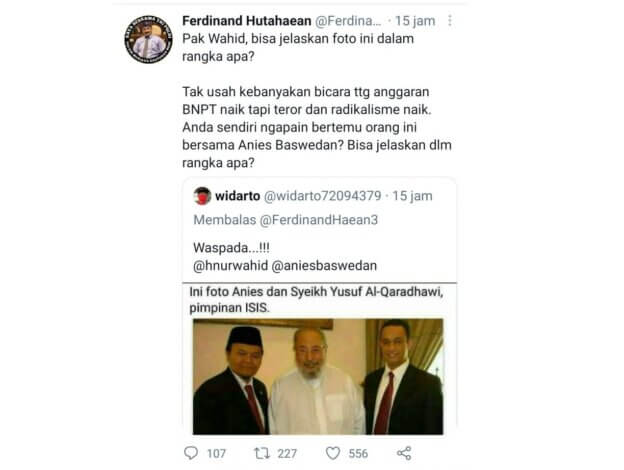View the 556 likes count
The width and height of the screenshot is (624, 470).
(358, 453)
